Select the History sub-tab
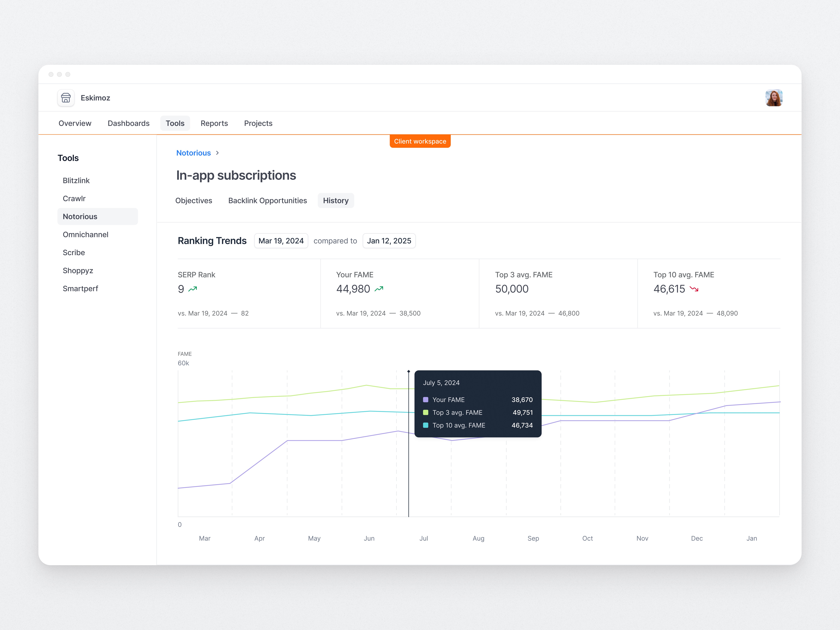840x630 pixels. (x=336, y=201)
